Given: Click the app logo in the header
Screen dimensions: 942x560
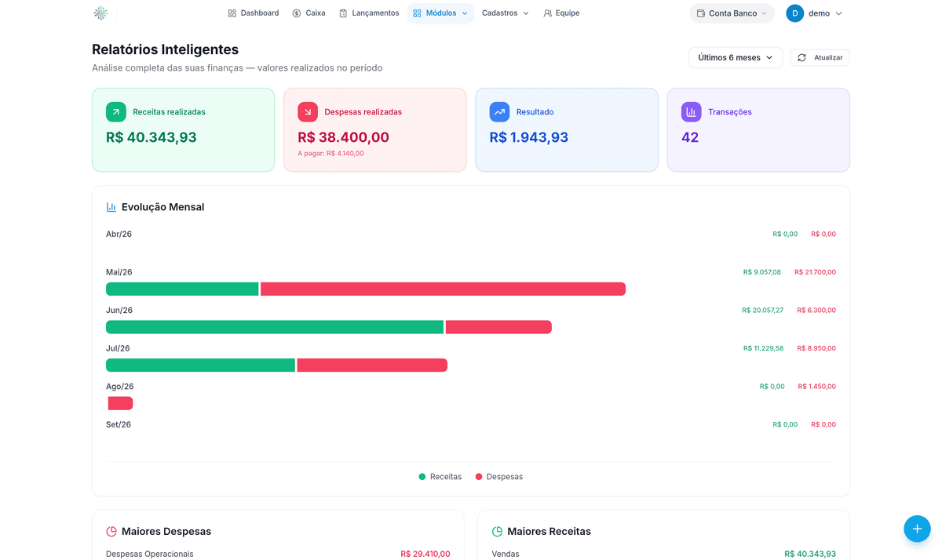Looking at the screenshot, I should (100, 13).
